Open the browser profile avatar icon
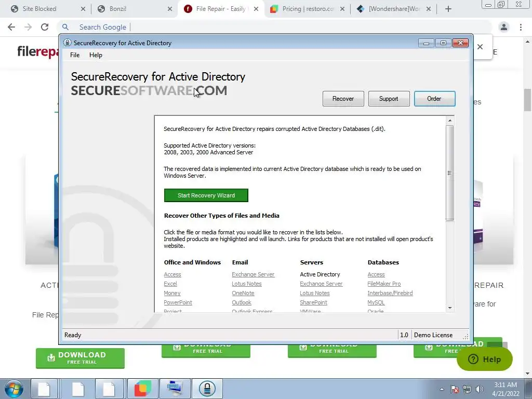This screenshot has width=532, height=399. (504, 27)
